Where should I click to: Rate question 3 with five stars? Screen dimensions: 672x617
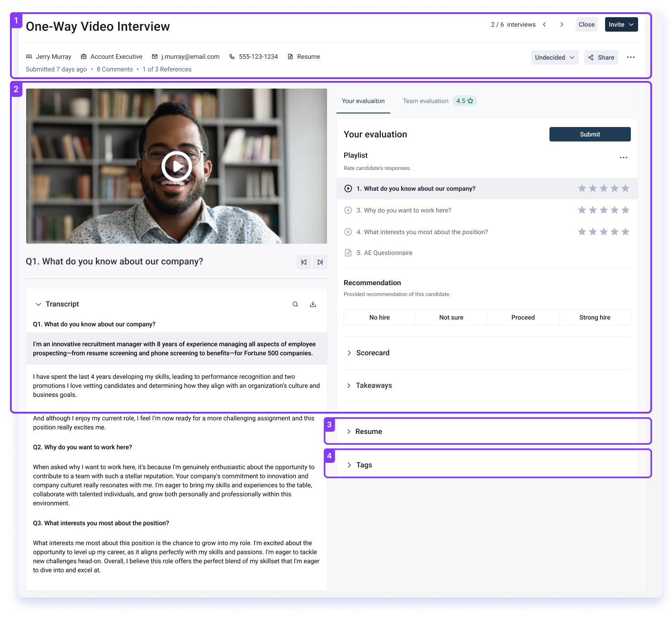(625, 210)
